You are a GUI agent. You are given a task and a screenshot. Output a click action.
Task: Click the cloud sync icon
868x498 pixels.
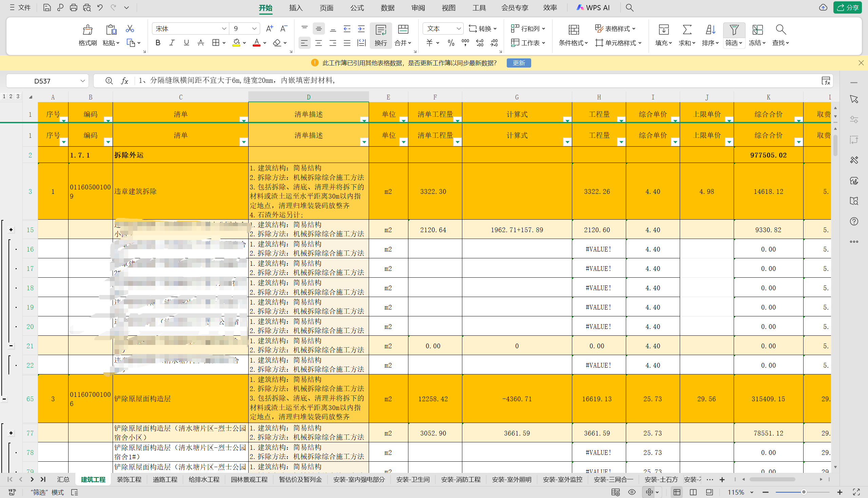click(x=823, y=7)
